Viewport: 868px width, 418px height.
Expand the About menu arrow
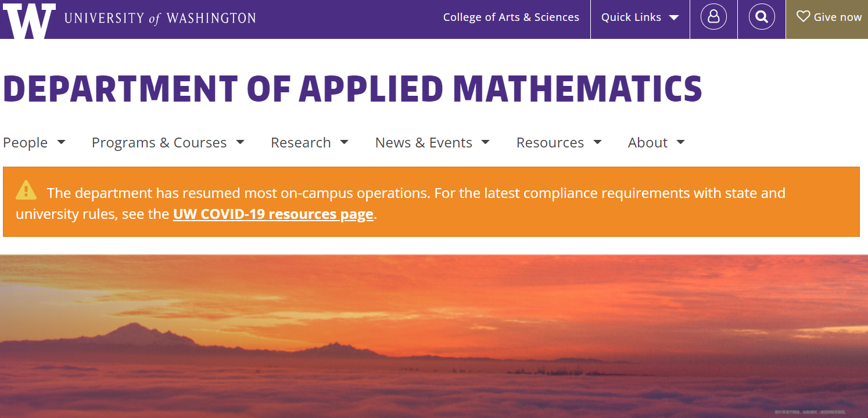coord(681,142)
